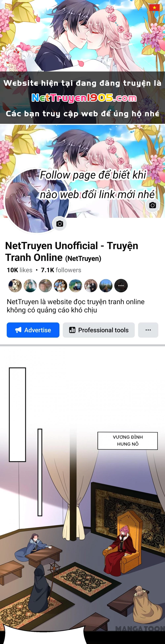The height and width of the screenshot is (644, 165).
Task: Open the 7.1K followers list
Action: click(61, 270)
